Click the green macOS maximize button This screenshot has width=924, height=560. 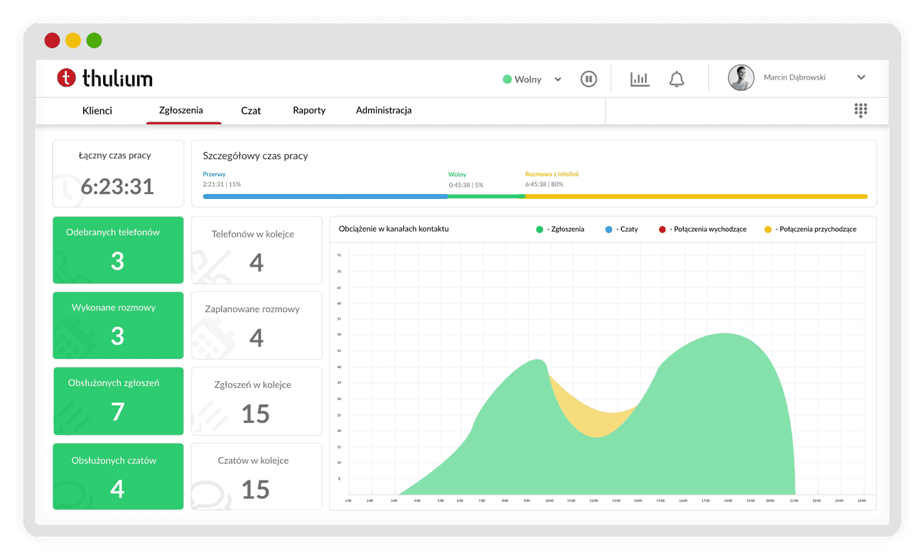pyautogui.click(x=94, y=41)
